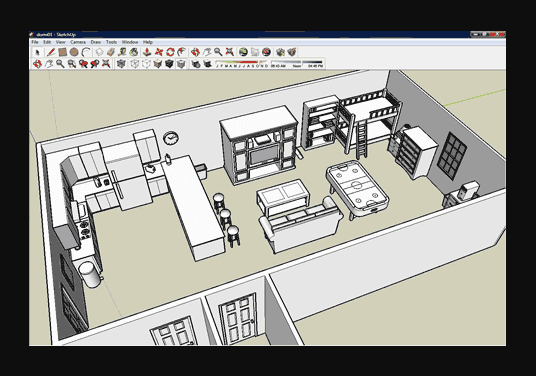Image resolution: width=536 pixels, height=376 pixels.
Task: Go to Previous camera view
Action: click(83, 64)
